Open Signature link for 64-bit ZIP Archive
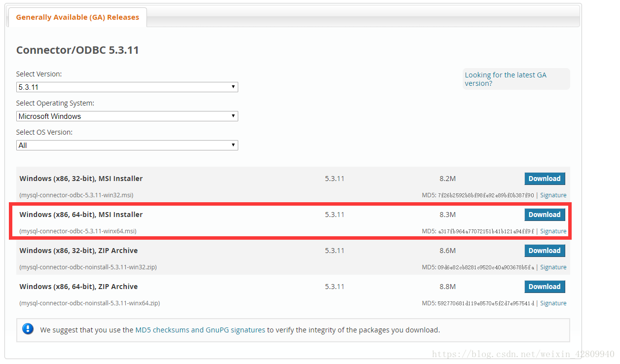 (553, 303)
